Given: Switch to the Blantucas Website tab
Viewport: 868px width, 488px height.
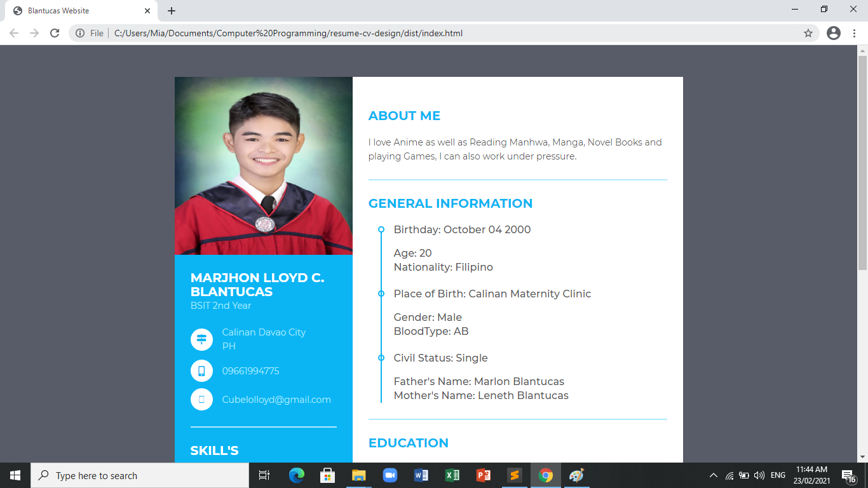Looking at the screenshot, I should (76, 11).
